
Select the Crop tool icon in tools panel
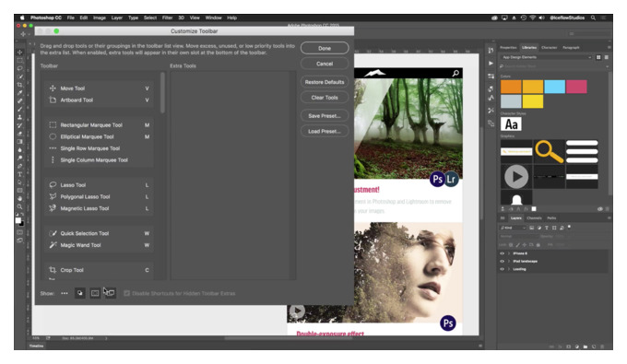(19, 85)
